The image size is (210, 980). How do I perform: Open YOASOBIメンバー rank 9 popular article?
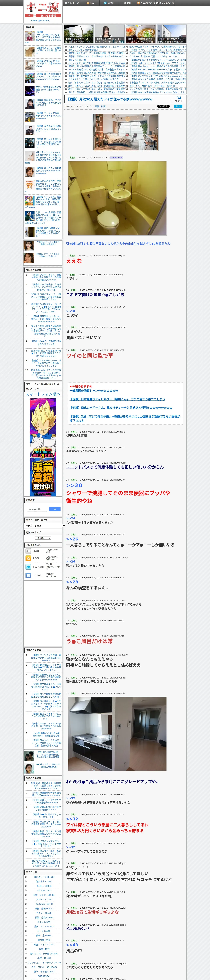click(x=46, y=363)
